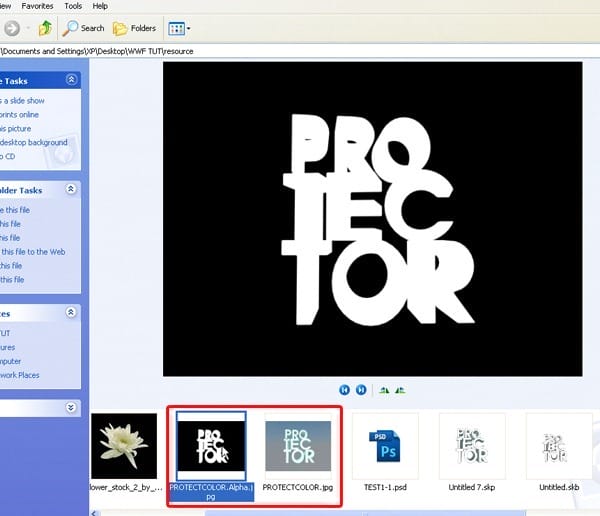The height and width of the screenshot is (516, 600).
Task: Open My Computer link in Other Places
Action: [x=10, y=361]
